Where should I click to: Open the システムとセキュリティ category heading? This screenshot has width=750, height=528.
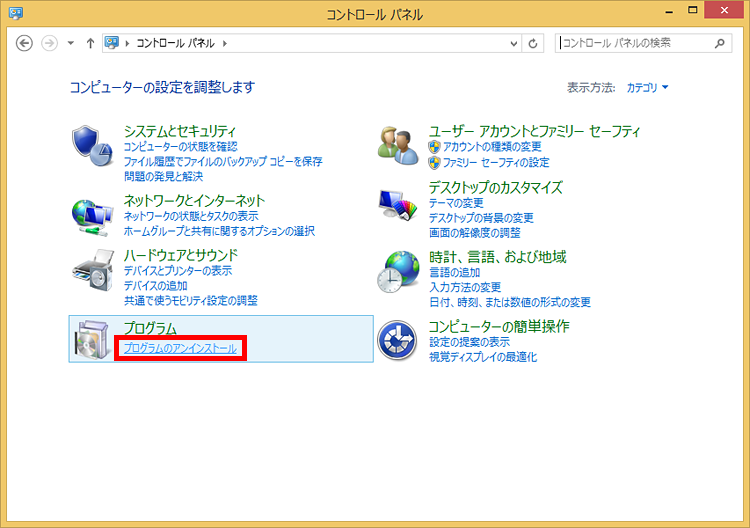coord(180,131)
